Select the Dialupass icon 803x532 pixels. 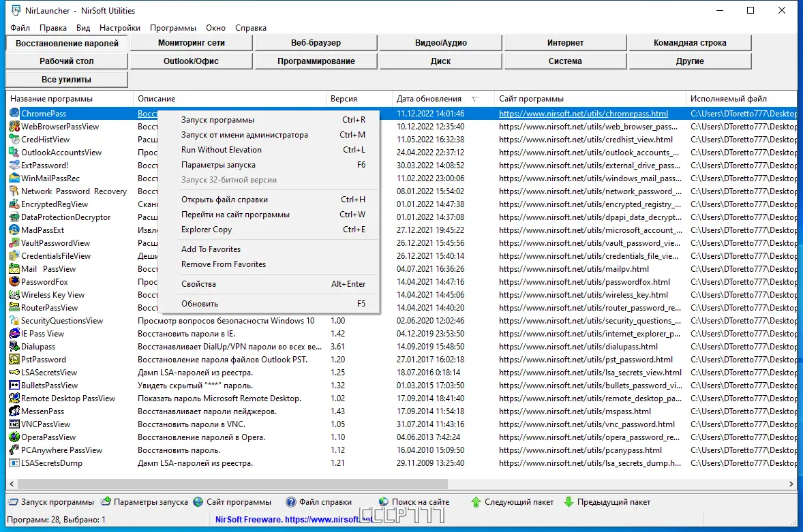coord(14,346)
